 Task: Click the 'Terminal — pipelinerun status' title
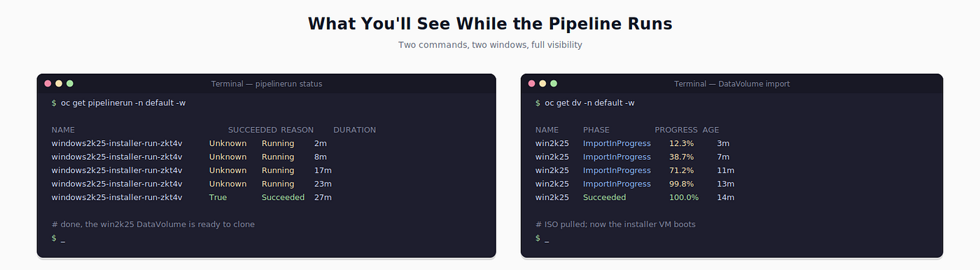tap(267, 84)
